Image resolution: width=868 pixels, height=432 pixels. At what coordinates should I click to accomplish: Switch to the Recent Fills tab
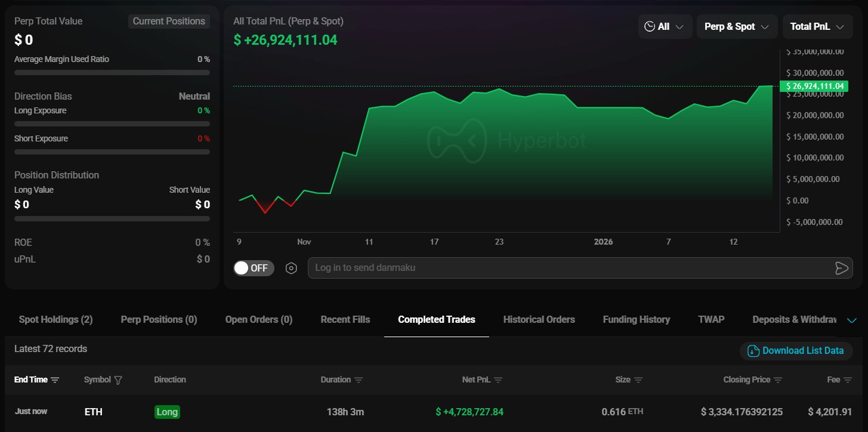click(345, 320)
